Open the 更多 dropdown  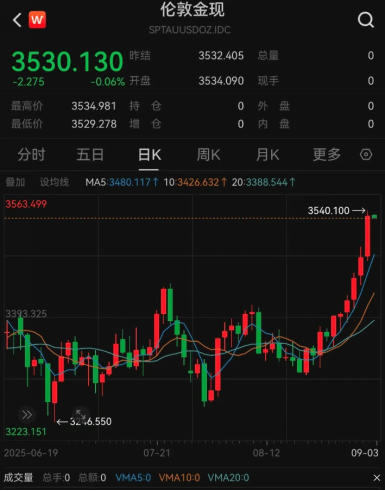tap(326, 155)
